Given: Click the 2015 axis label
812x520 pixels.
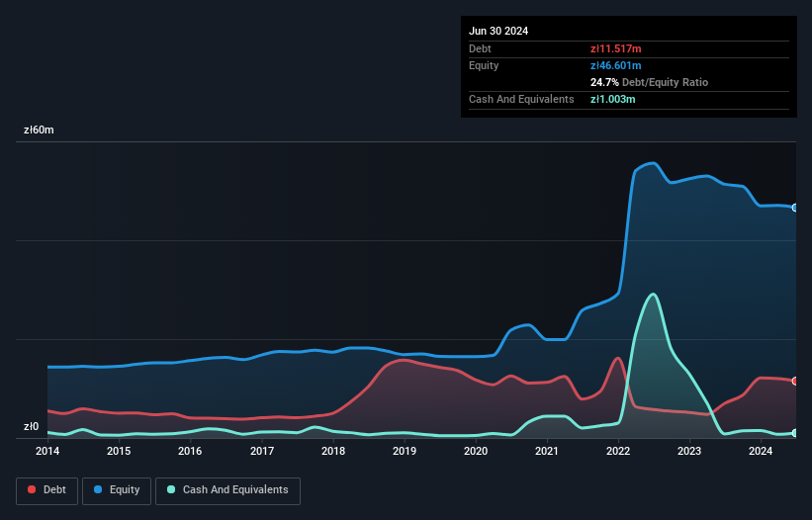Looking at the screenshot, I should pyautogui.click(x=119, y=451).
